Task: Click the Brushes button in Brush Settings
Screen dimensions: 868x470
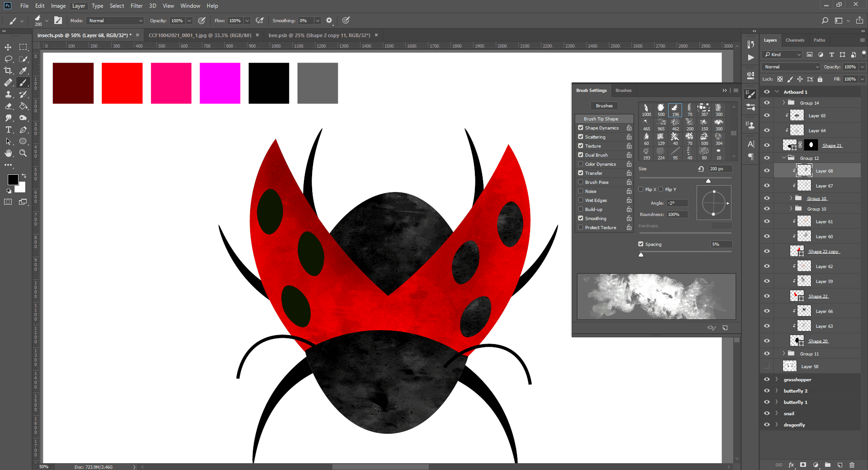Action: (x=604, y=106)
